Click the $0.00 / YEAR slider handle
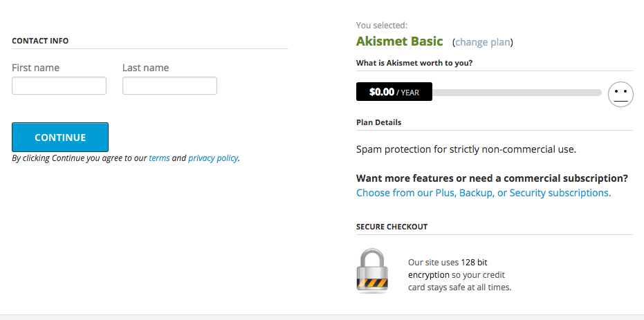This screenshot has height=320, width=644. point(394,92)
